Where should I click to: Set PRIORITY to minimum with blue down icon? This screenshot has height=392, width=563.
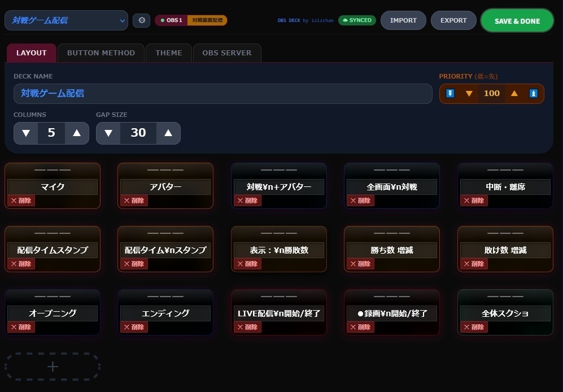coord(450,93)
